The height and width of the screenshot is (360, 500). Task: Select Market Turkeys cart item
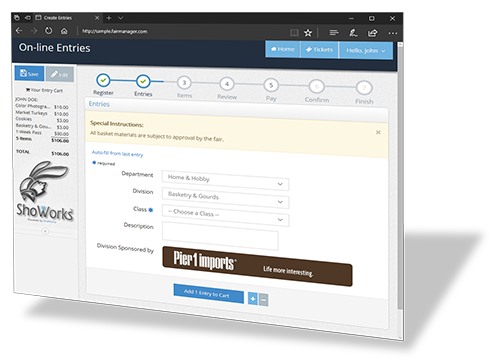(x=42, y=113)
